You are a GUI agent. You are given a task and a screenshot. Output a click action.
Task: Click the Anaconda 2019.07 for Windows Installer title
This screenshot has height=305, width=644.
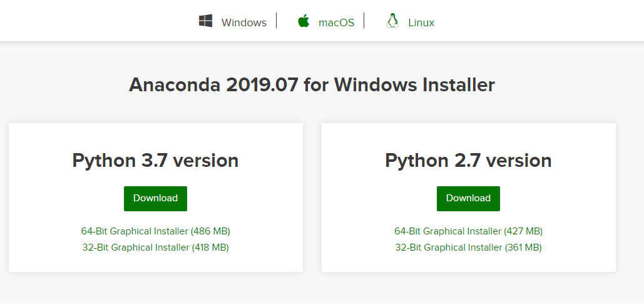(x=312, y=85)
